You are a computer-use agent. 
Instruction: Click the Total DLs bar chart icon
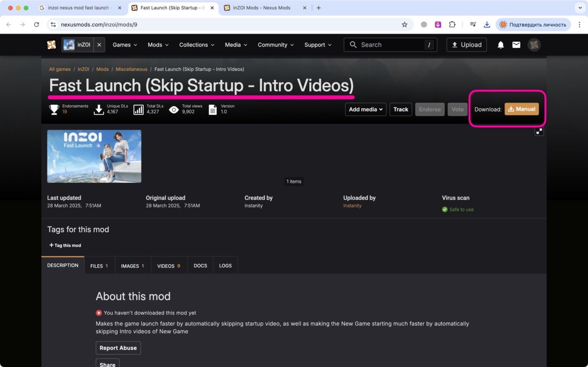[x=138, y=110]
